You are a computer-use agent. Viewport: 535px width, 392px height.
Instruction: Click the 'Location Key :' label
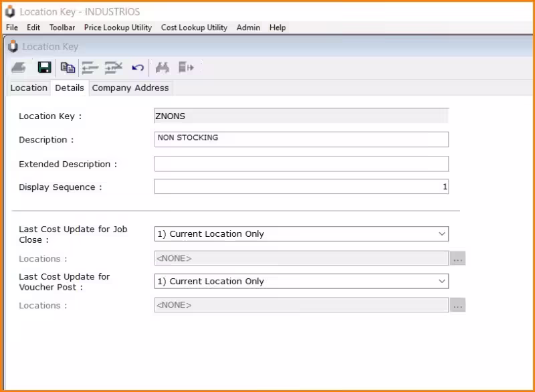[x=50, y=116]
